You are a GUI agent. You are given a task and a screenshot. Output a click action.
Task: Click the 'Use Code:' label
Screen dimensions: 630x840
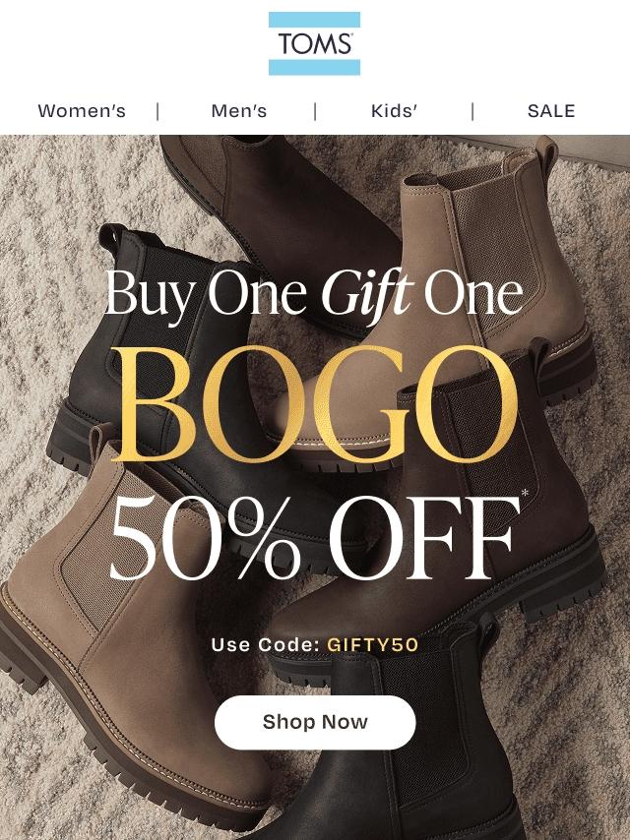[266, 644]
